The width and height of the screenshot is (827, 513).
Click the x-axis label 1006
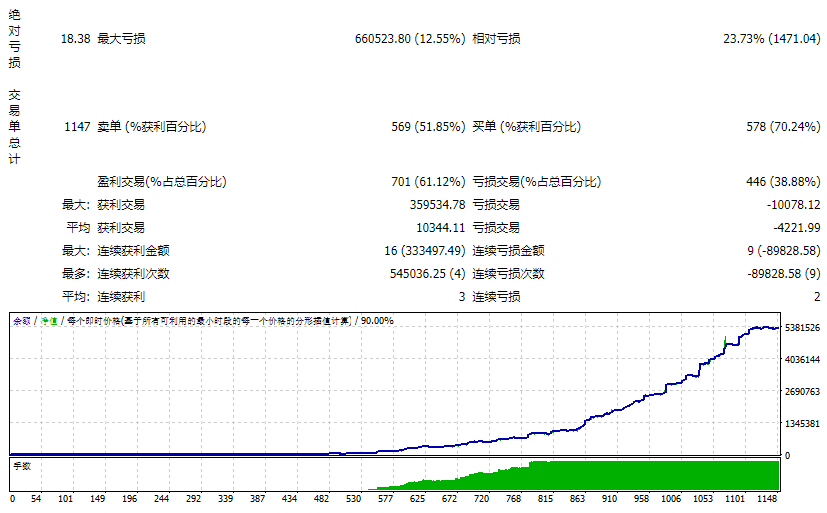click(671, 499)
